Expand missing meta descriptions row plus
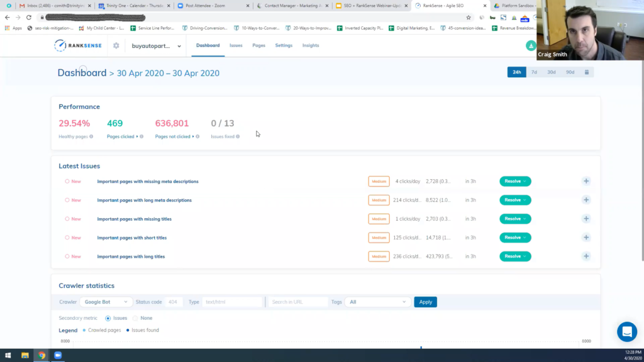 coord(586,181)
